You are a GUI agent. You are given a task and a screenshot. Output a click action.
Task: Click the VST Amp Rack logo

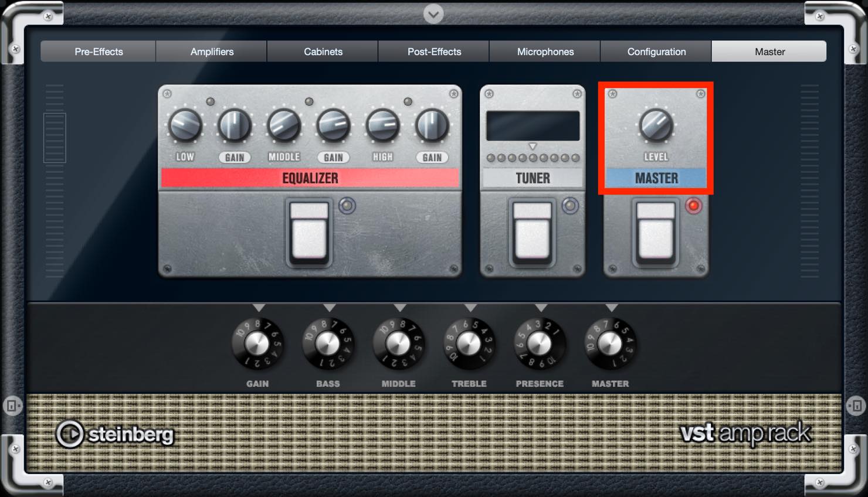point(745,434)
